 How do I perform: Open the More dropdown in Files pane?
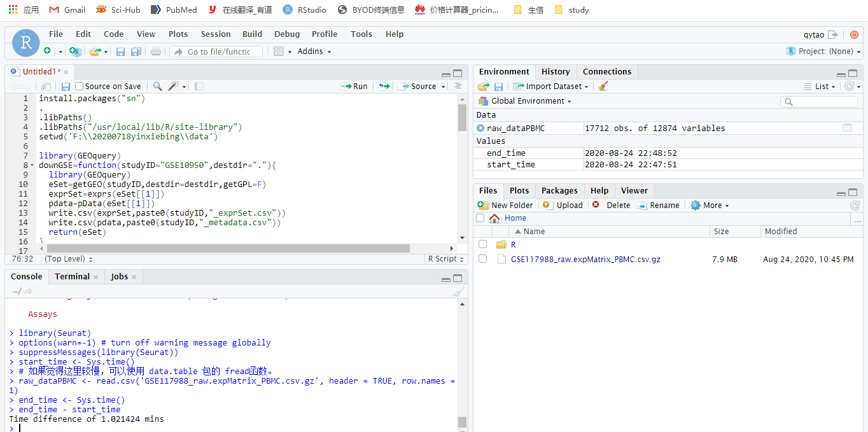coord(710,205)
